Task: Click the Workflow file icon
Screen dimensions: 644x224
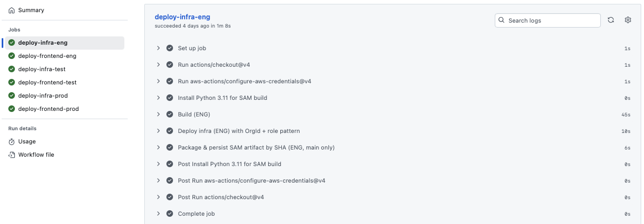Action: tap(12, 155)
